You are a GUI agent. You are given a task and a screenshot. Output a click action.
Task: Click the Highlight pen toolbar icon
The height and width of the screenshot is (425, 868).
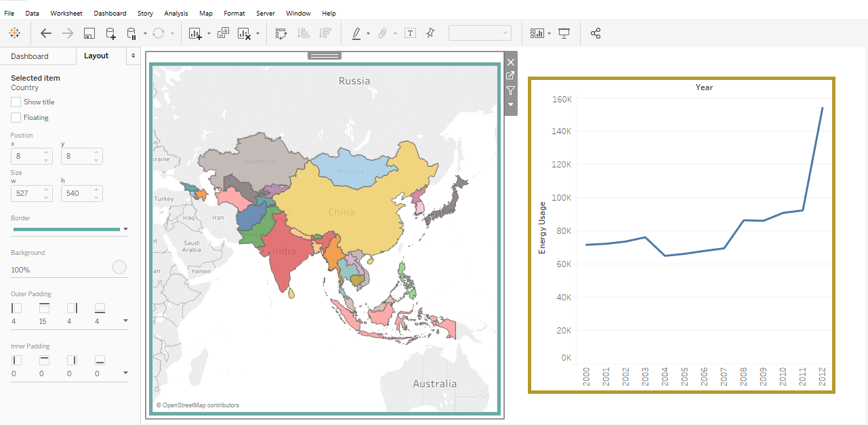(358, 33)
